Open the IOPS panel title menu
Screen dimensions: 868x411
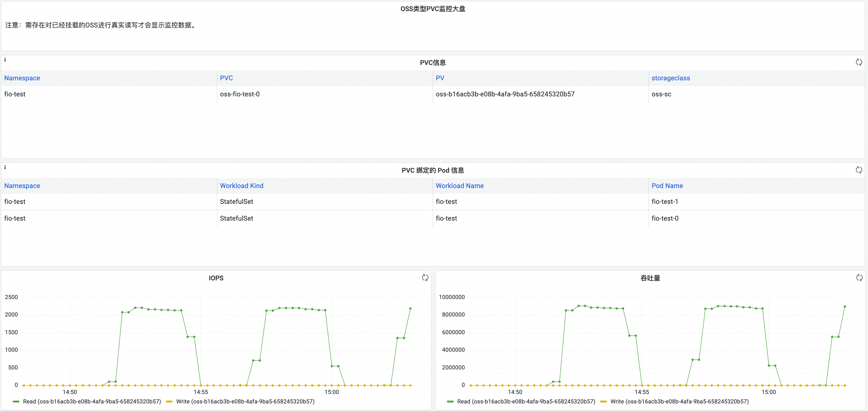pyautogui.click(x=216, y=278)
